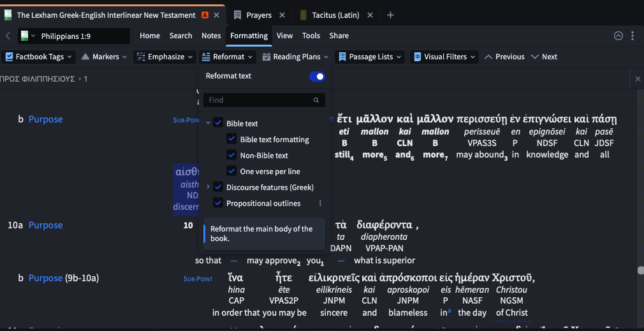Uncheck Discourse features (Greek)
Screen dimensions: 644x331
[x=218, y=187]
